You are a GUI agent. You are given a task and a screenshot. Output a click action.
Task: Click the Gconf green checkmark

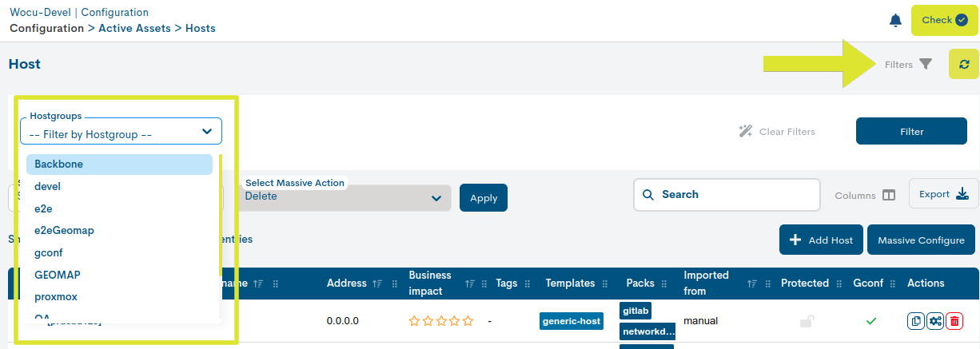pyautogui.click(x=871, y=321)
